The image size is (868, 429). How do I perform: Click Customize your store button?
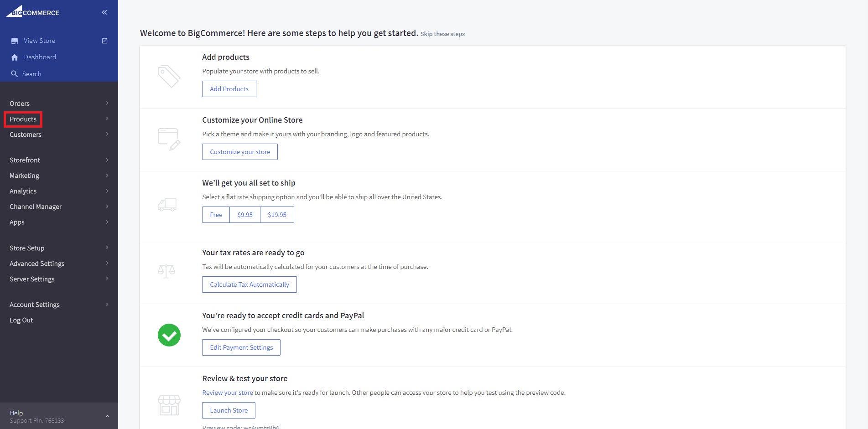point(240,152)
